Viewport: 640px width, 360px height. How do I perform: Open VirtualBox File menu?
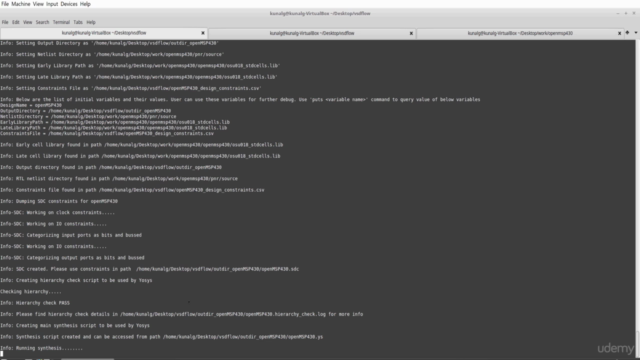(5, 4)
